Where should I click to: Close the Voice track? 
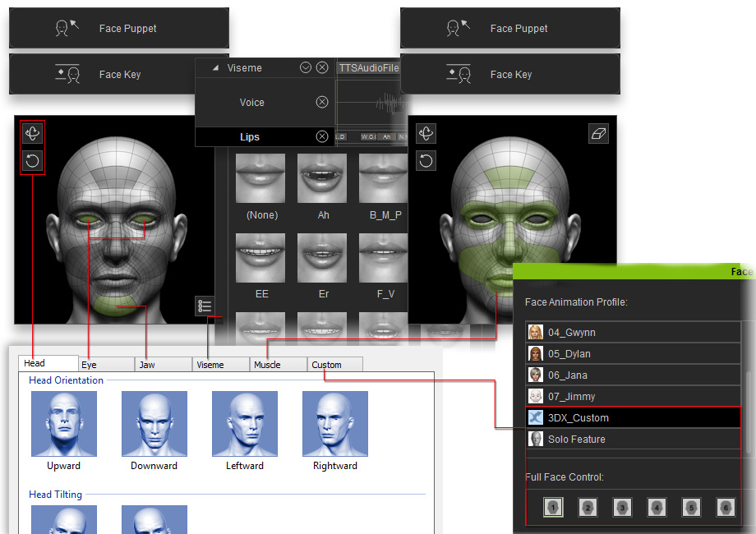(322, 102)
